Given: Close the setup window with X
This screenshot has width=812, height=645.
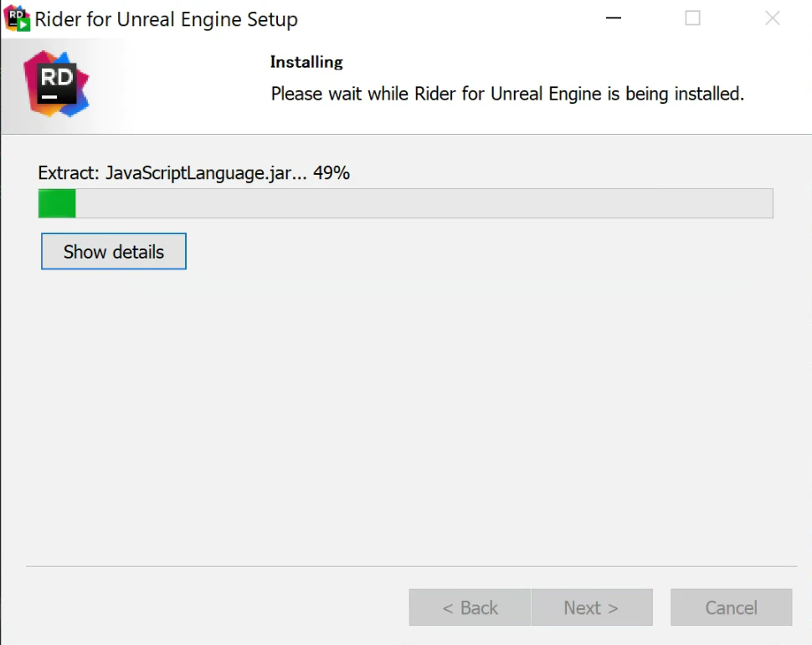Looking at the screenshot, I should click(772, 18).
